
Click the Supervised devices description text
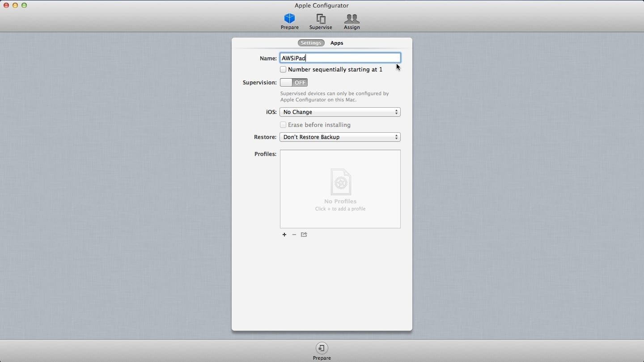click(335, 97)
